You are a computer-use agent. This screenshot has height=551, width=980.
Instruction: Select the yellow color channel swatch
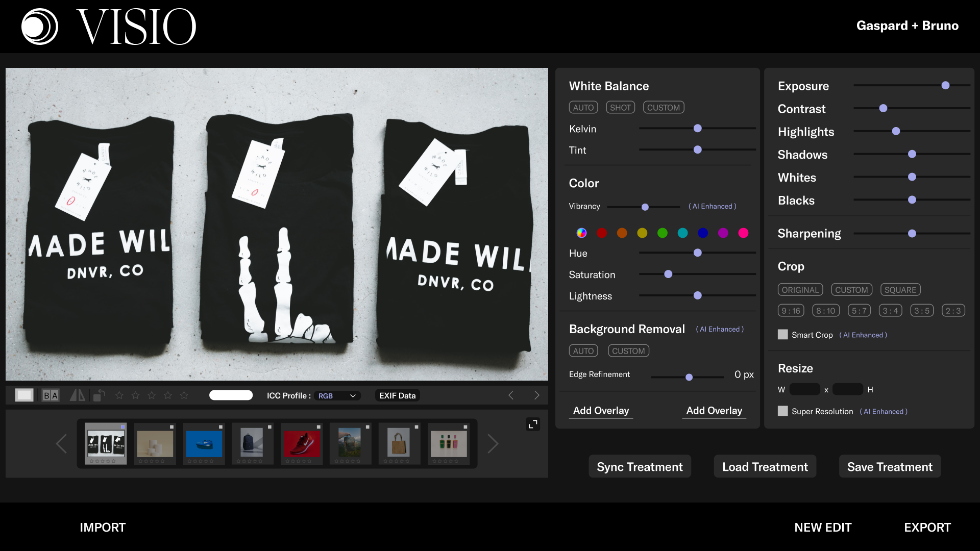pos(643,233)
